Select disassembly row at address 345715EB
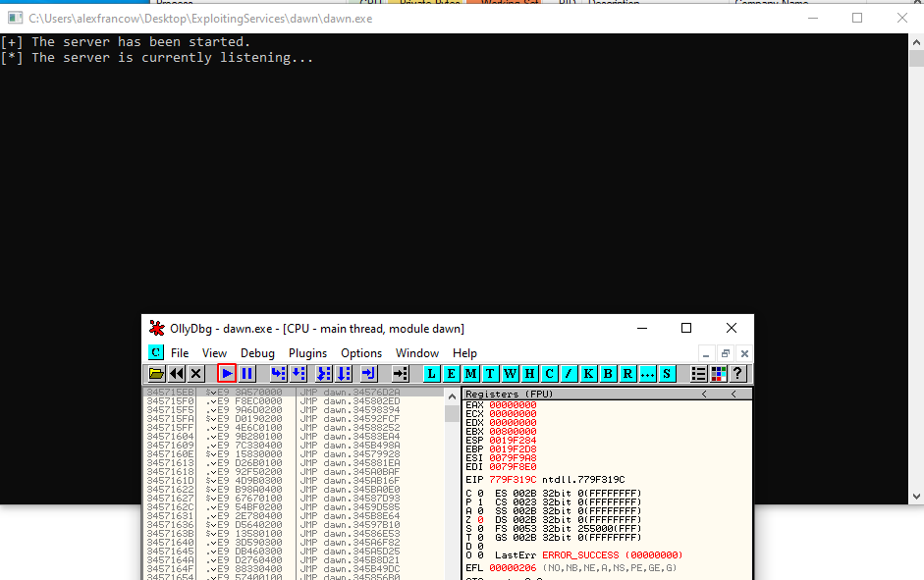Screen dimensions: 924x580 pos(294,393)
